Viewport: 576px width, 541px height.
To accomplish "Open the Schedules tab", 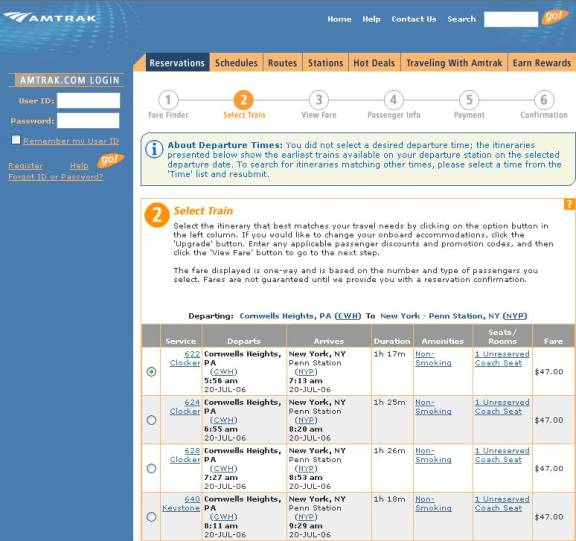I will tap(236, 63).
